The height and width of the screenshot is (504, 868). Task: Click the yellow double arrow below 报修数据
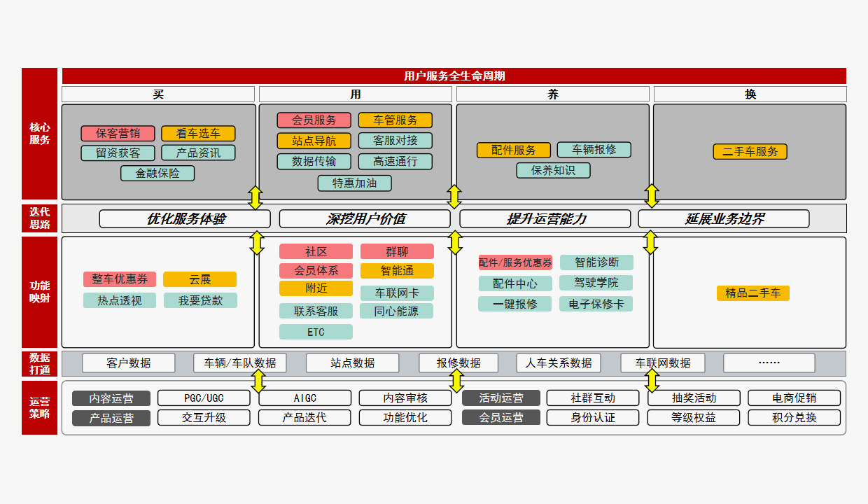coord(456,381)
